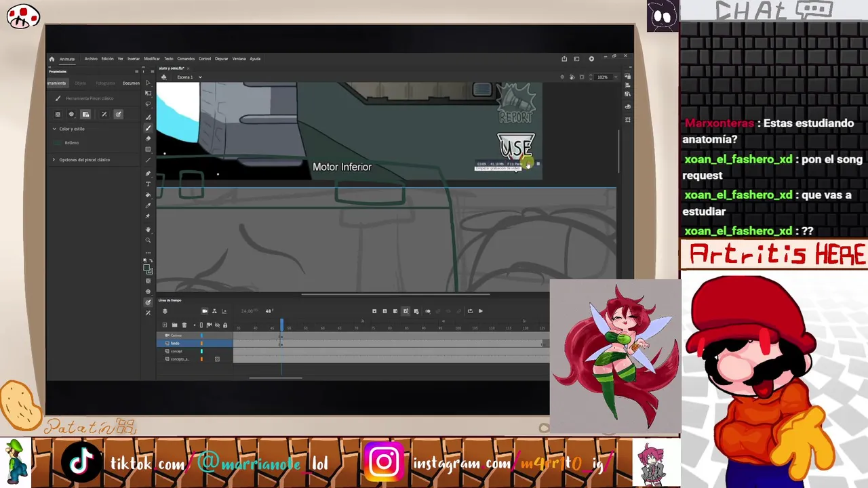The height and width of the screenshot is (488, 868).
Task: Select the Zoom magnifier tool
Action: point(148,241)
